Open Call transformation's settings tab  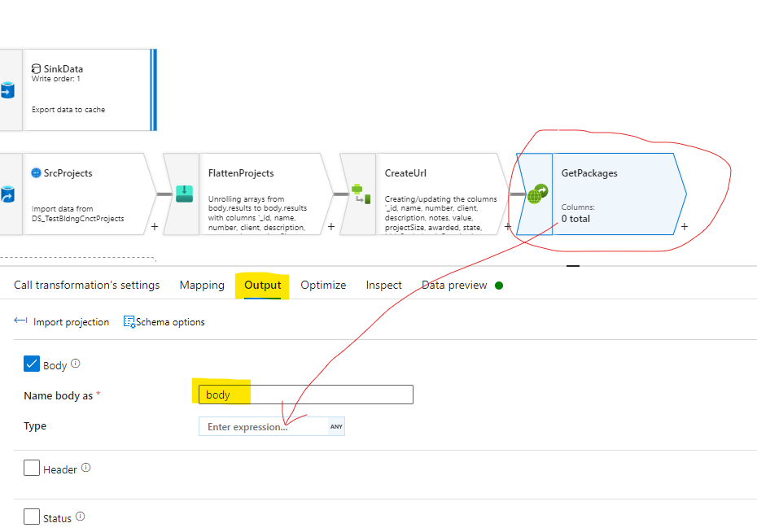pyautogui.click(x=87, y=285)
